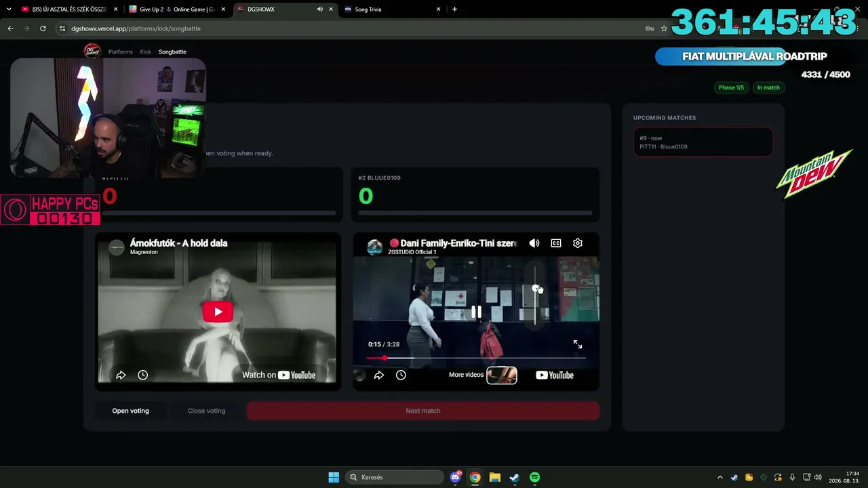This screenshot has width=868, height=488.
Task: Share the Ámokfutók video
Action: [x=121, y=375]
